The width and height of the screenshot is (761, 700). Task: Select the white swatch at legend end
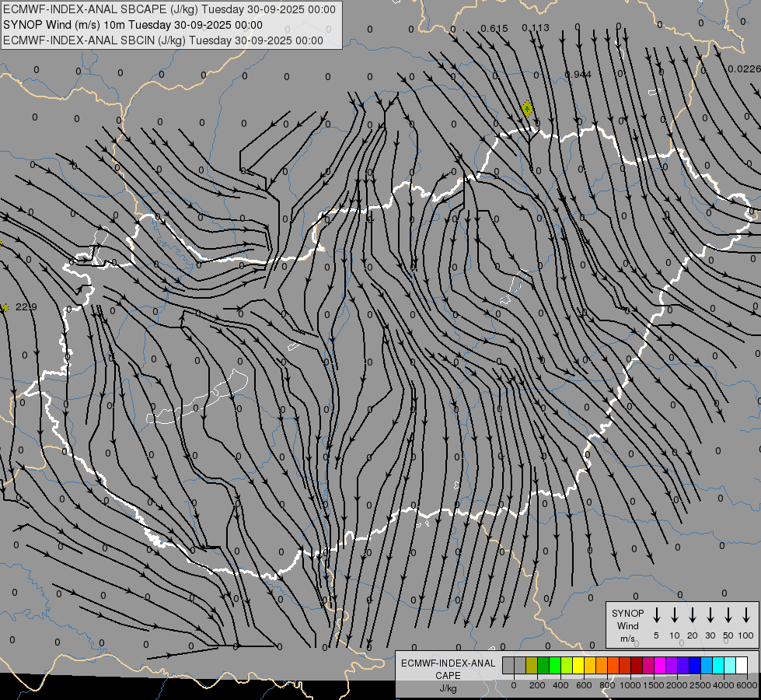742,666
